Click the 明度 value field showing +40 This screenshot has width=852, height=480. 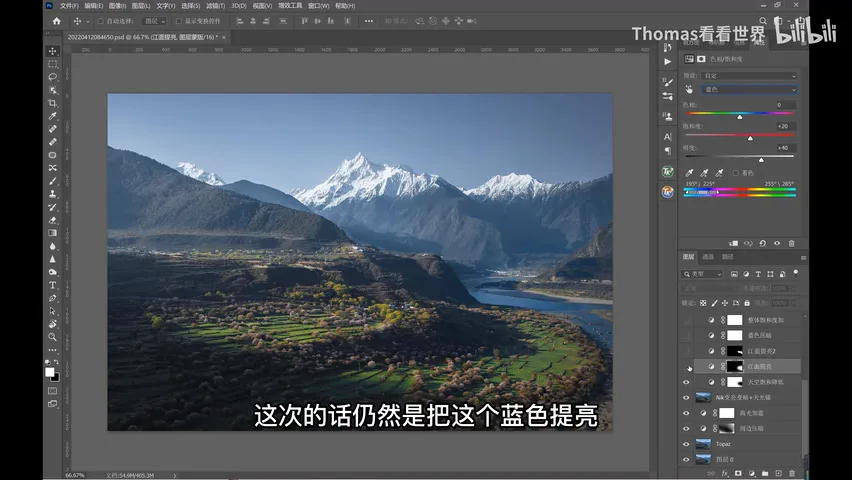tap(784, 148)
